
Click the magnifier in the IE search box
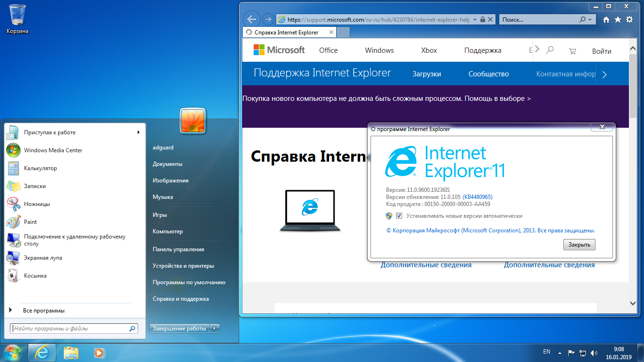pyautogui.click(x=583, y=20)
